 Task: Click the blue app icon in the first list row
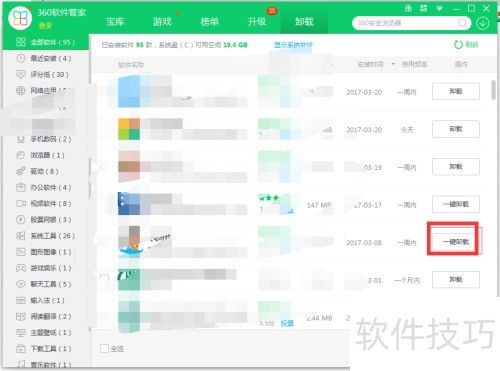coord(129,91)
